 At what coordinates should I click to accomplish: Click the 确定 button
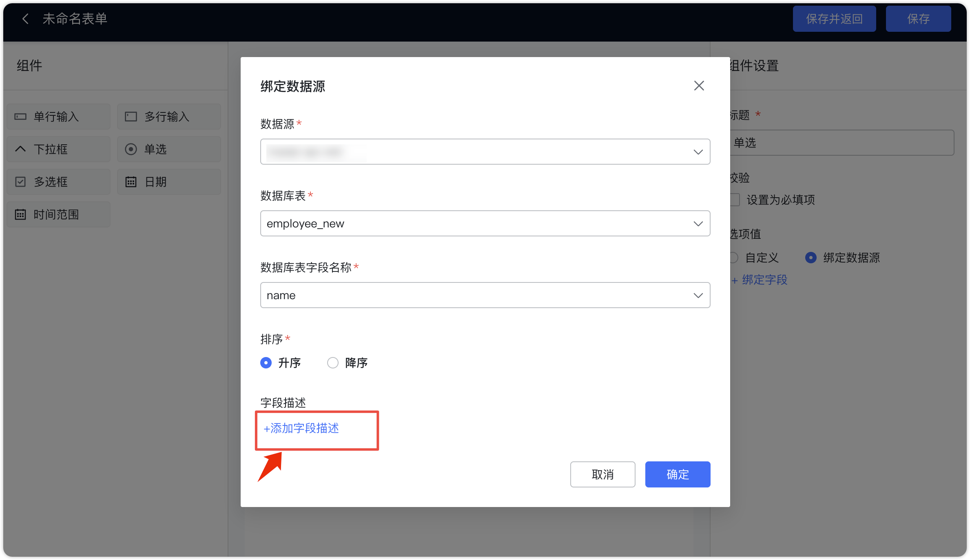click(x=678, y=474)
